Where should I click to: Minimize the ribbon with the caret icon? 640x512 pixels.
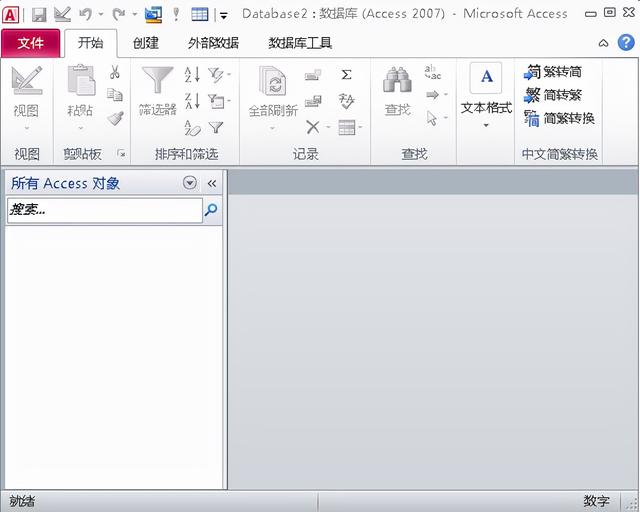point(603,43)
